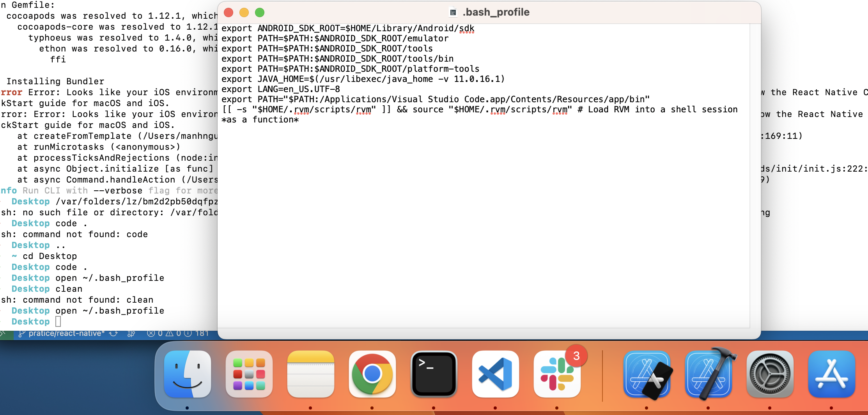
Task: Open Launchpad from the Dock
Action: point(249,374)
